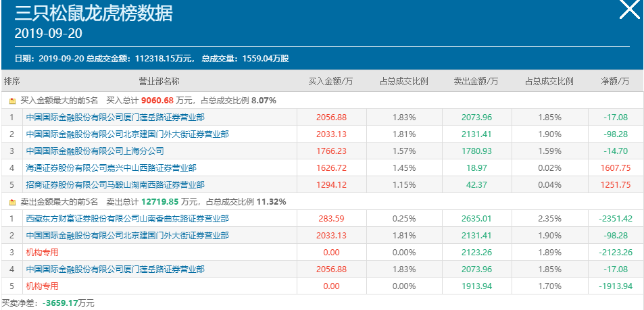The height and width of the screenshot is (310, 644).
Task: Click the 2.35% ratio cell
Action: tap(549, 218)
